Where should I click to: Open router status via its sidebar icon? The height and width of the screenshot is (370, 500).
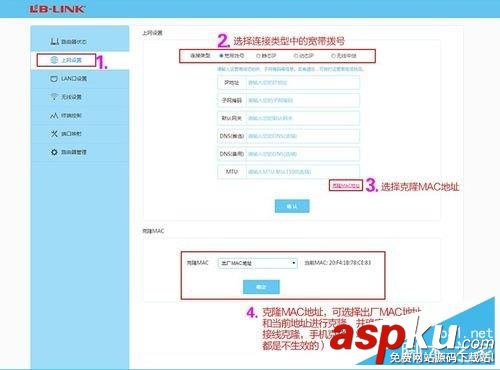point(54,41)
